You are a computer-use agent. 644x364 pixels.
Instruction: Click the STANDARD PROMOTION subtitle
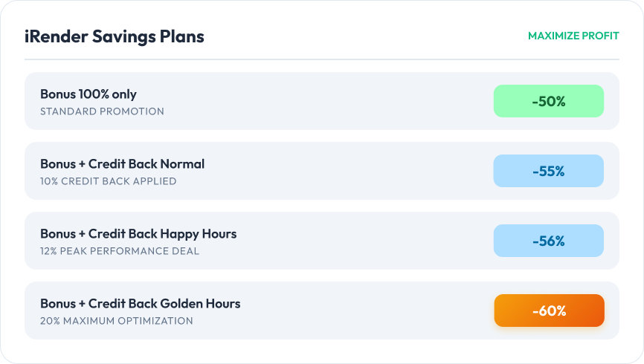102,111
